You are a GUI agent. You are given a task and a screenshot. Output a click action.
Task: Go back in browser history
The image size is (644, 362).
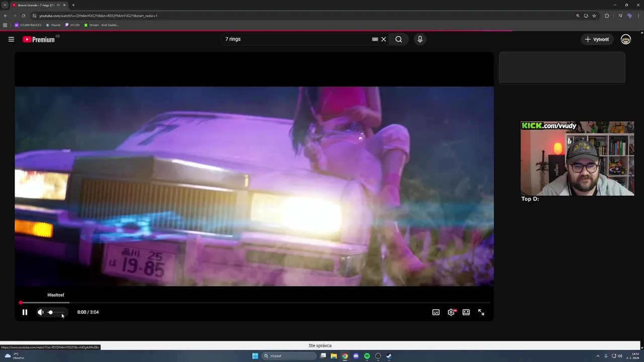(6, 16)
